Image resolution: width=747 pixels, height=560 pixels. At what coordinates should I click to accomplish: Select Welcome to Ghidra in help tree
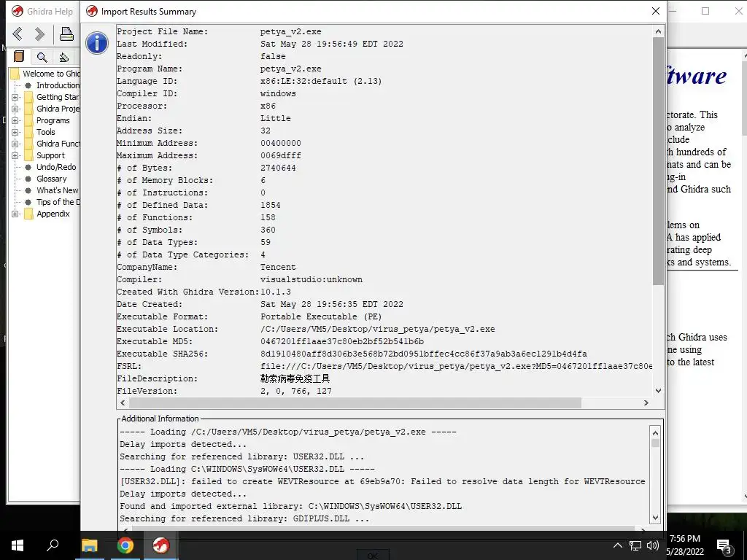tap(51, 74)
